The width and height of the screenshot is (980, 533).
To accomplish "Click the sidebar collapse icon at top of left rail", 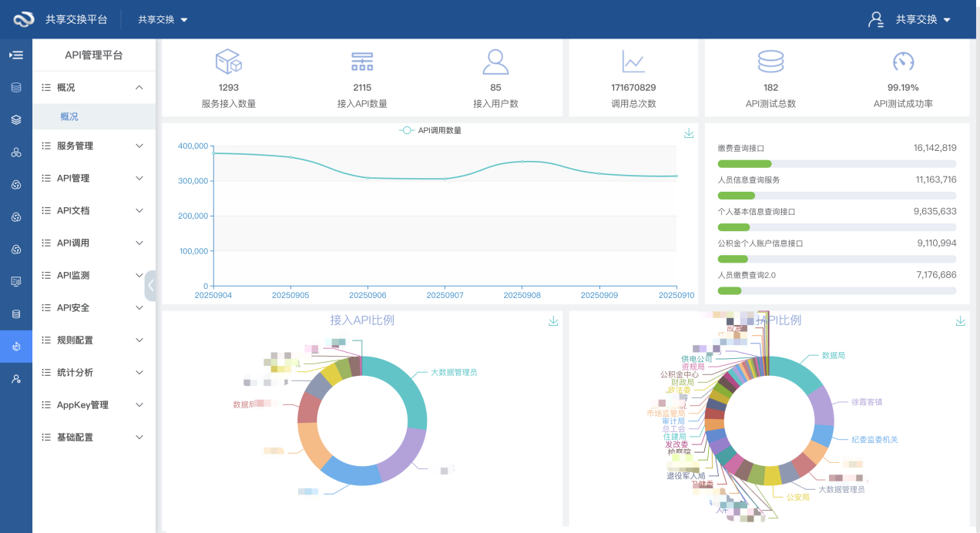I will tap(16, 55).
